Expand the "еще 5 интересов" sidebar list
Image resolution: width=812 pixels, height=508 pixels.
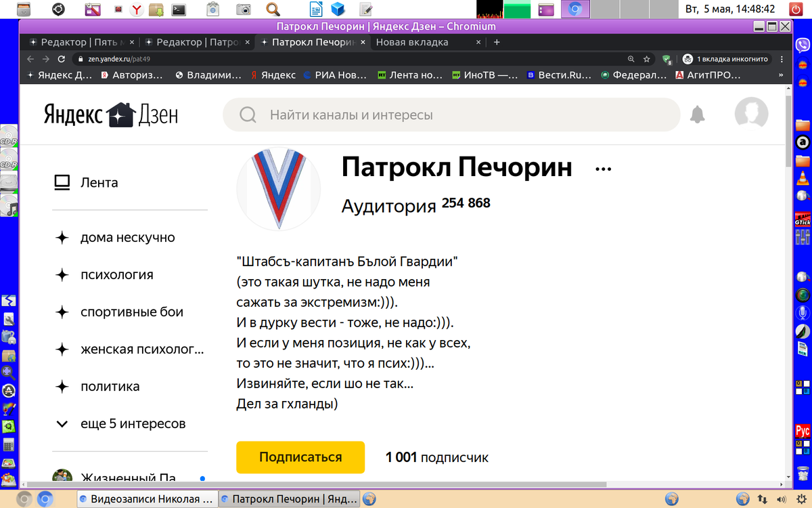[x=133, y=423]
